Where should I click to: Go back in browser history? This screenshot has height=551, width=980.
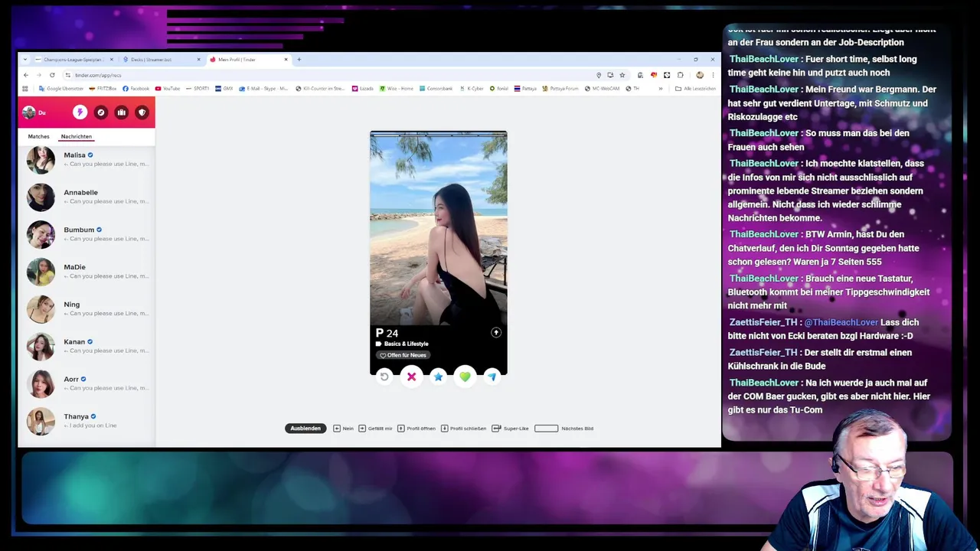(x=25, y=75)
